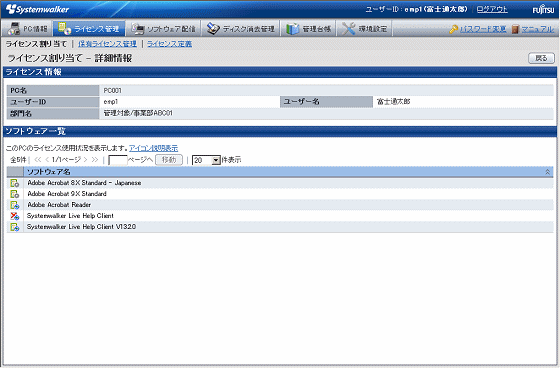Go to 管理台帳 tab
560x368 pixels.
point(308,29)
